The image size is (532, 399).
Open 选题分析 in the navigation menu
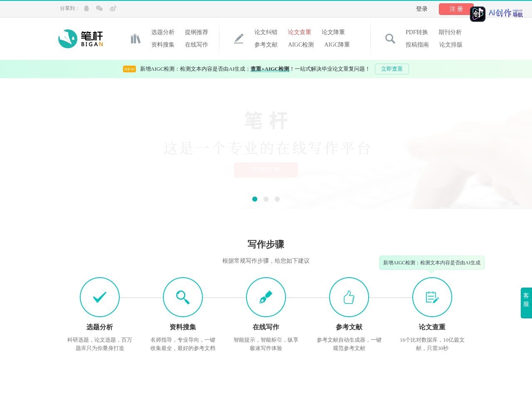point(163,32)
